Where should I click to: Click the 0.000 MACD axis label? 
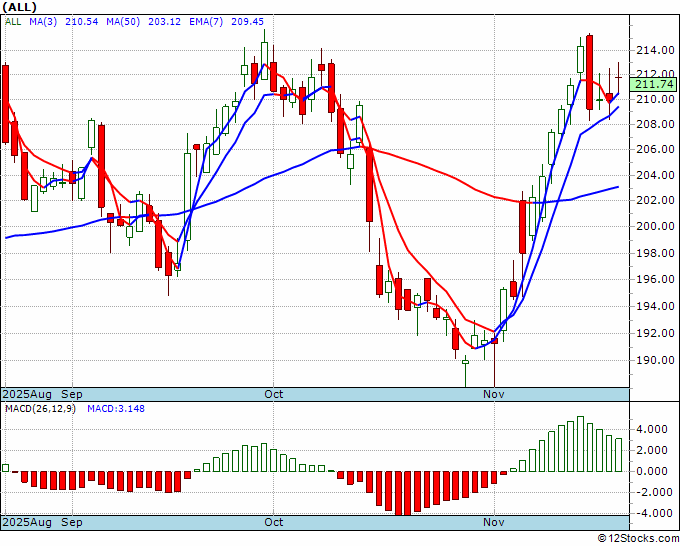click(654, 471)
